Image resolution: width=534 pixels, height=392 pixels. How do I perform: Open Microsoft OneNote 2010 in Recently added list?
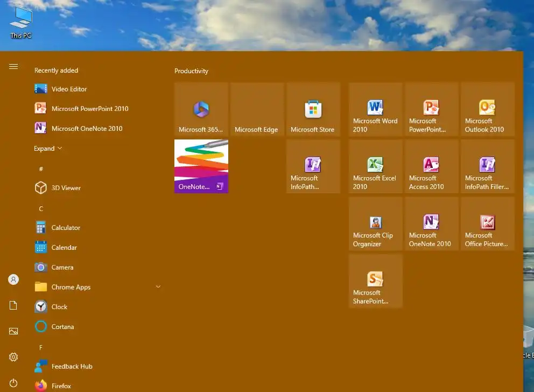tap(98, 128)
